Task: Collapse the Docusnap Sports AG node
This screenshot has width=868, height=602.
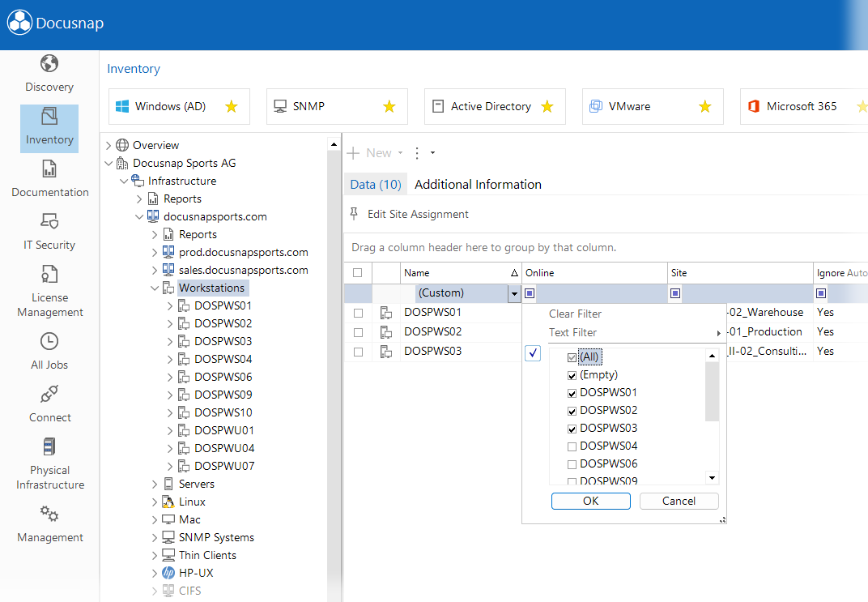Action: [108, 164]
